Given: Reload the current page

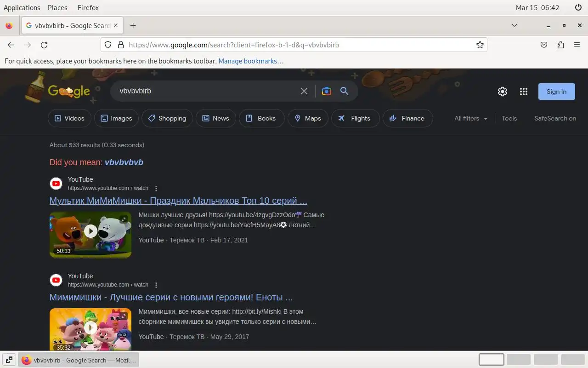Looking at the screenshot, I should pos(44,45).
